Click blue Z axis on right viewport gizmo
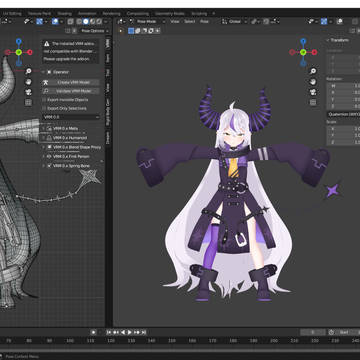The height and width of the screenshot is (360, 360). (303, 41)
